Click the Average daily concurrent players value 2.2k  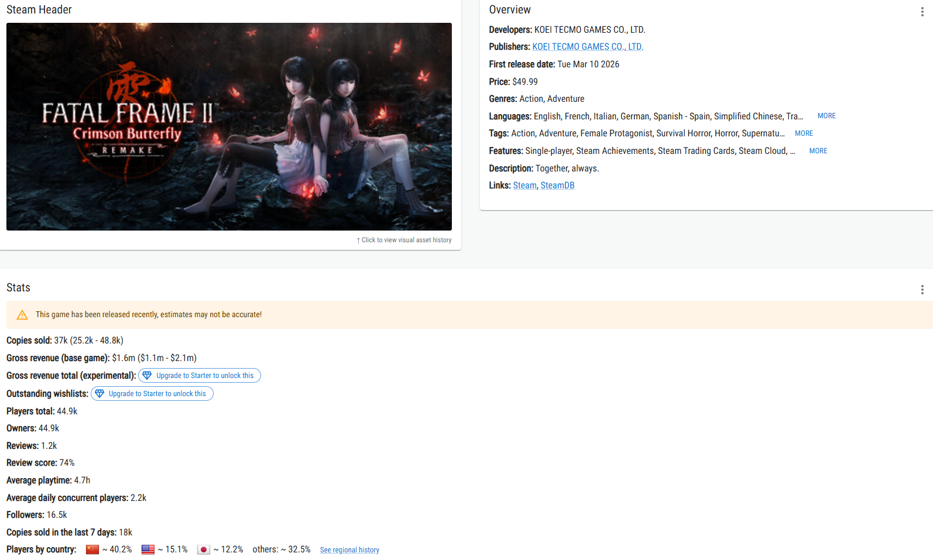pos(139,498)
